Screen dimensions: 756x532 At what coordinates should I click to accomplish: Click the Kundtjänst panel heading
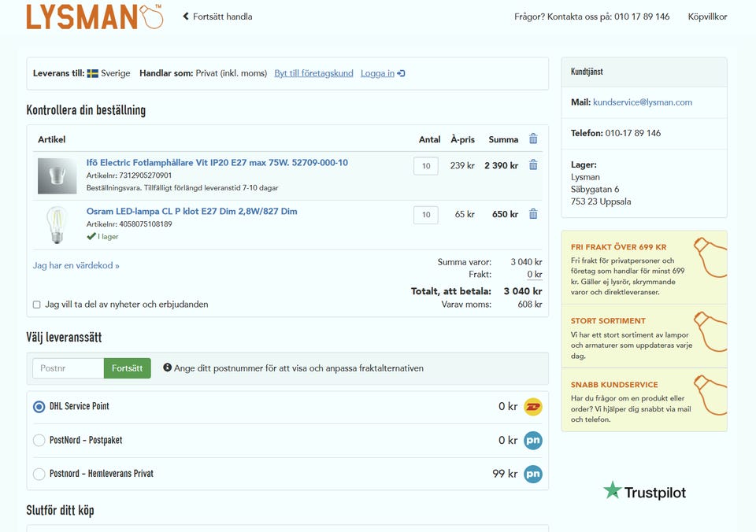(x=587, y=72)
